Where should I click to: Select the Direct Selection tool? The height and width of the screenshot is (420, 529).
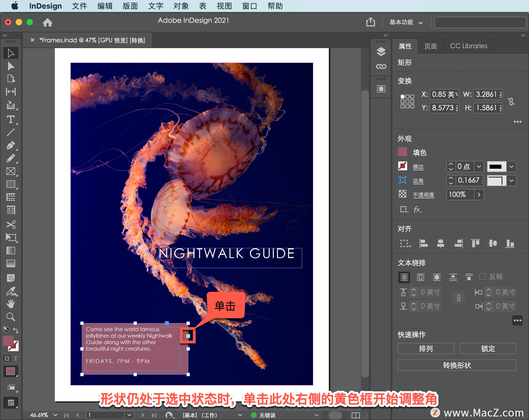pos(11,66)
